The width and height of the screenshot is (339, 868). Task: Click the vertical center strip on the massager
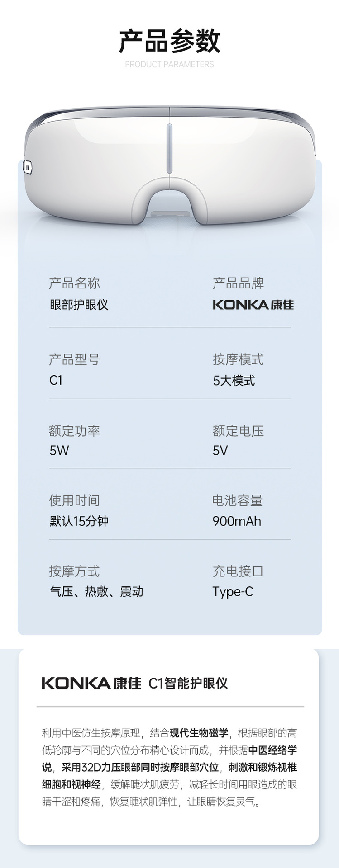tap(169, 148)
